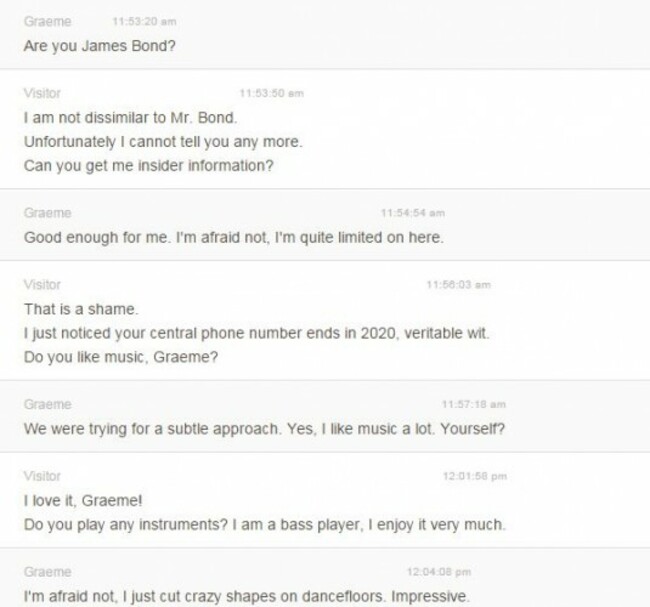Click Graeme's message 'Are you James Bond?'
Viewport: 650px width, 607px height.
click(100, 46)
